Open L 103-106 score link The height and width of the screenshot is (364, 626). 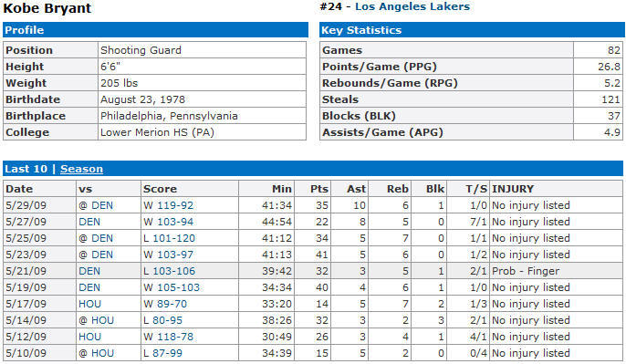[x=170, y=271]
